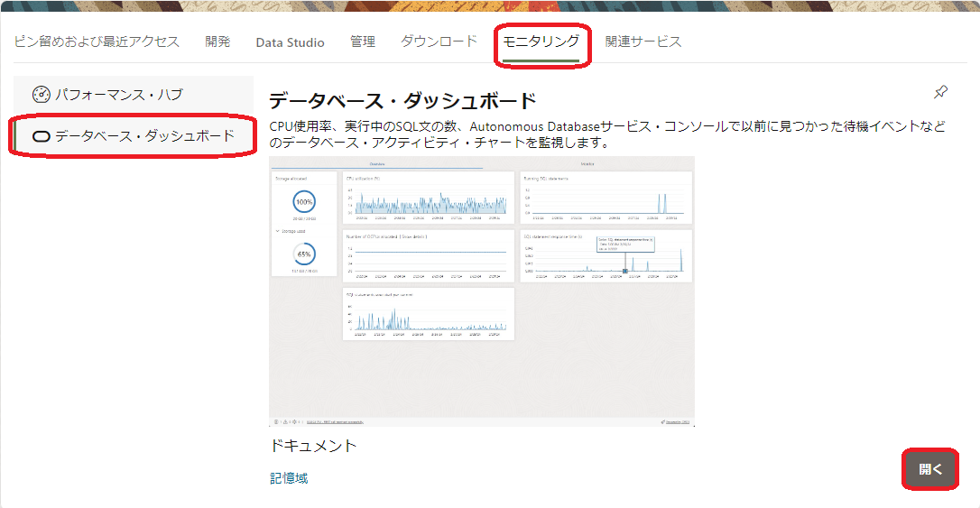Click the CPU utilization chart in preview

(428, 198)
